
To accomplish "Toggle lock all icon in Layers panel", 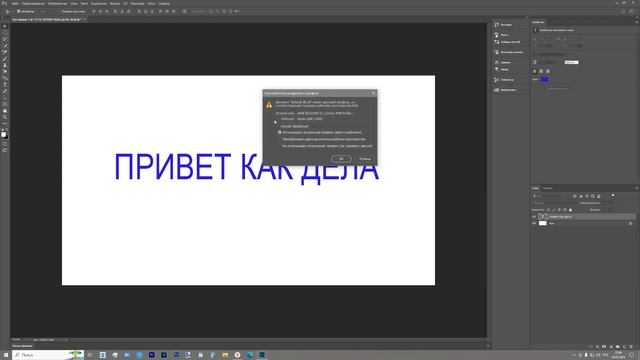I will coord(571,210).
